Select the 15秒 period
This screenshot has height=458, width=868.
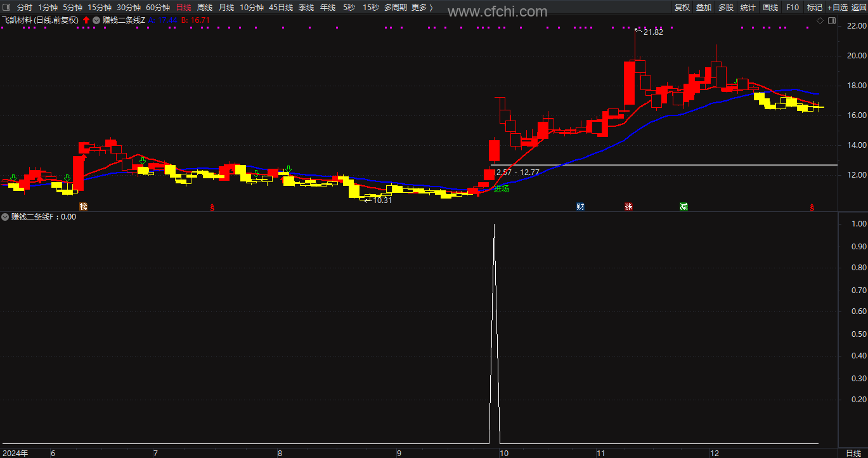tap(370, 8)
